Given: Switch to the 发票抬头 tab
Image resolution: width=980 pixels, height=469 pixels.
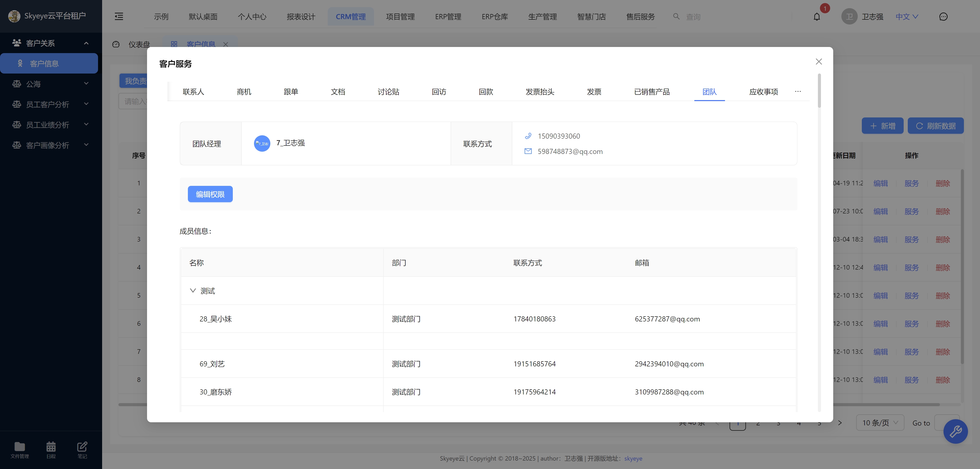Looking at the screenshot, I should pos(540,92).
